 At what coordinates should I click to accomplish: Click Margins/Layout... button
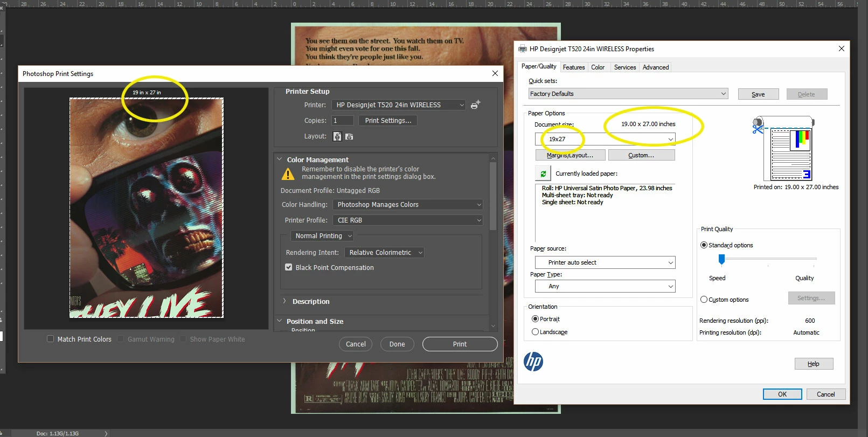[570, 155]
